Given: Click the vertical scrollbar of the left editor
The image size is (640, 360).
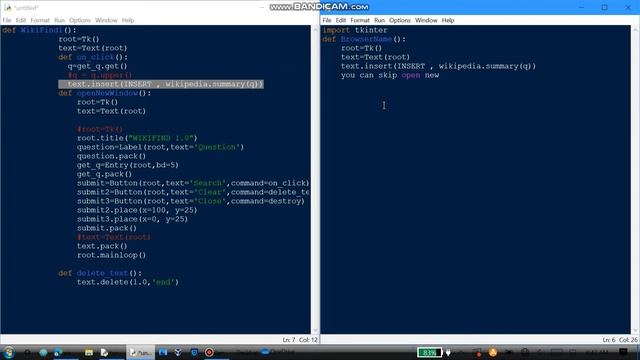Looking at the screenshot, I should click(x=315, y=180).
